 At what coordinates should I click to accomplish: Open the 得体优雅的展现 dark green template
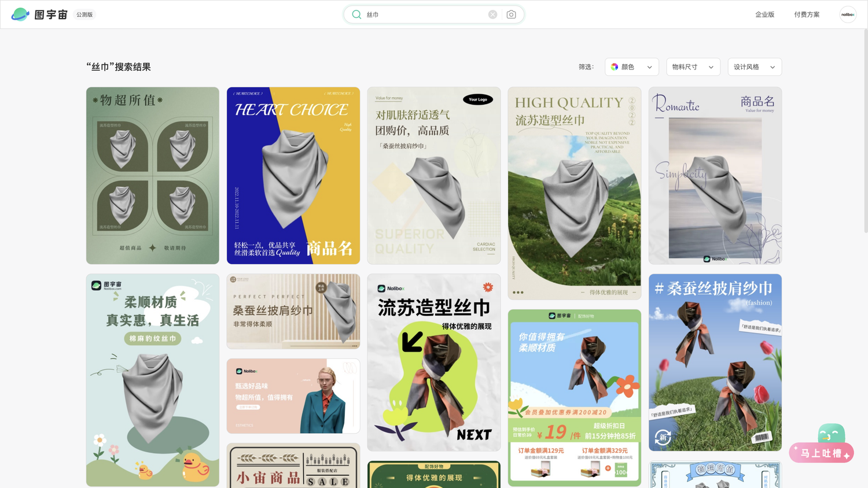434,475
